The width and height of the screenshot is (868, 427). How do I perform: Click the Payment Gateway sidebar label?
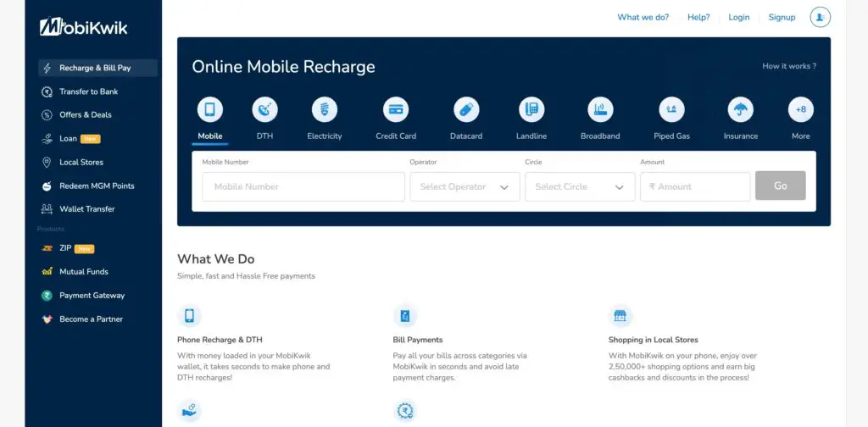(x=92, y=296)
